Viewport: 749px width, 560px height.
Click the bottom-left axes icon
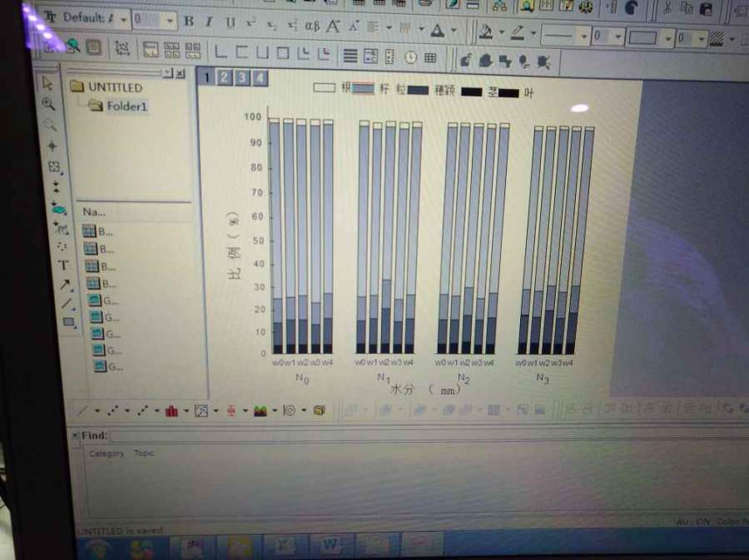pos(221,52)
